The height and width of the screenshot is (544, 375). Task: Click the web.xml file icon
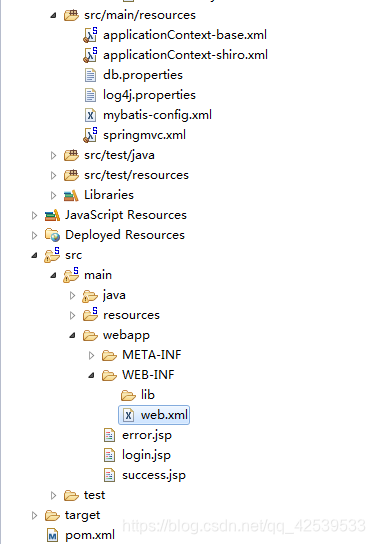click(x=128, y=415)
